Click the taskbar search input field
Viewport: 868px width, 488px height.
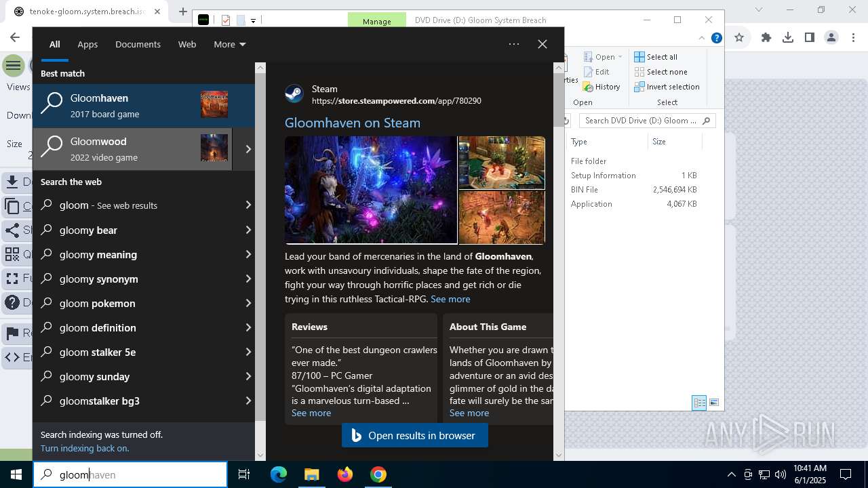[130, 474]
